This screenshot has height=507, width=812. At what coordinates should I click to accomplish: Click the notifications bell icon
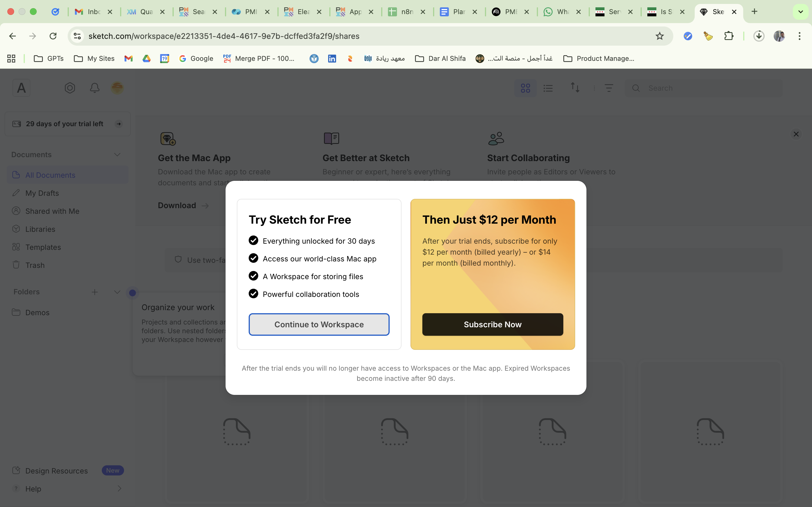click(95, 88)
